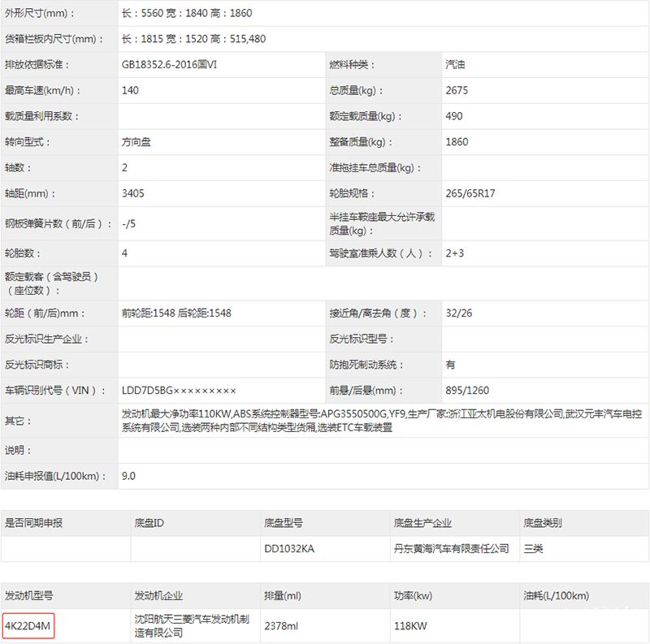Click the 外形尺寸(mm) label

click(x=39, y=13)
